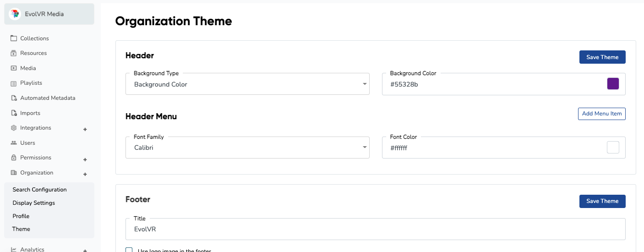This screenshot has width=644, height=252.
Task: Expand the Integrations plus toggle
Action: (x=85, y=129)
